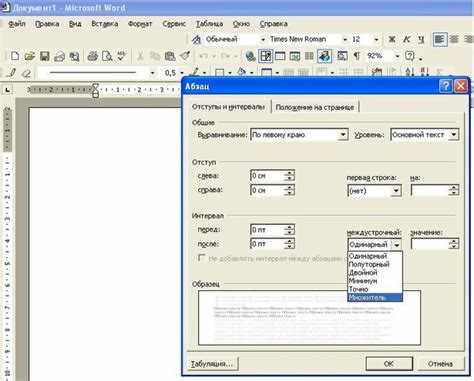Viewport: 474px width, 381px height.
Task: Select the table Eraser tool
Action: (x=27, y=73)
